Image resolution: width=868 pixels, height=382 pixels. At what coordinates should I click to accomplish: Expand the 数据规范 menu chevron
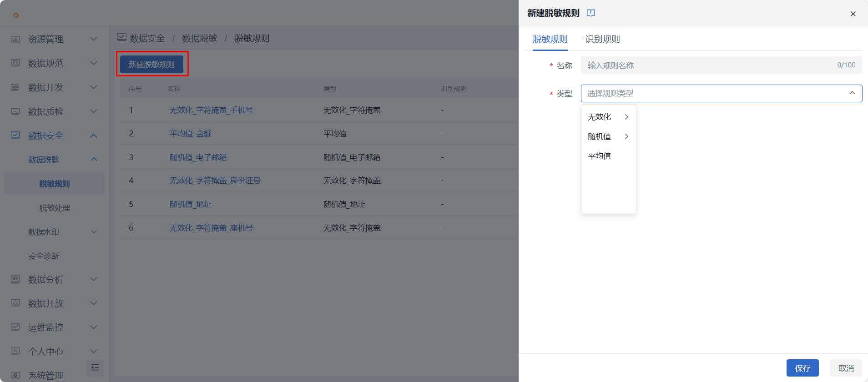[94, 63]
